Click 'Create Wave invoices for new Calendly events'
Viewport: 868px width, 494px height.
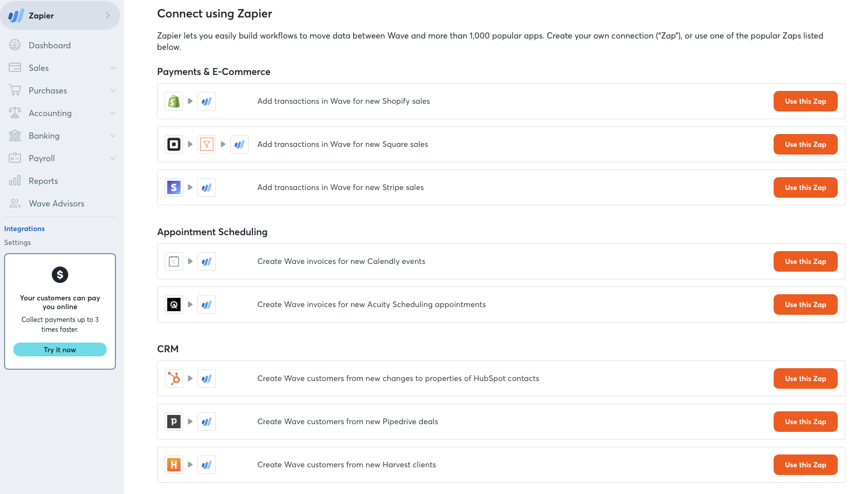(x=341, y=261)
